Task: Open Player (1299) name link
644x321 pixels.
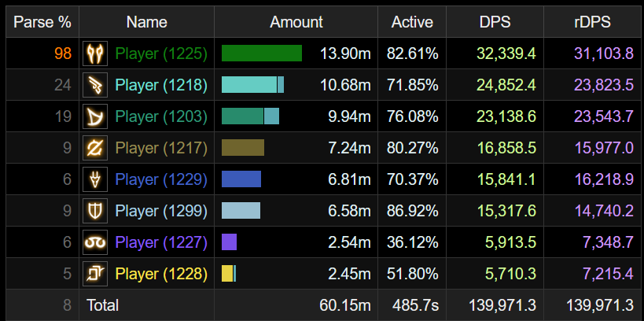Action: [161, 211]
